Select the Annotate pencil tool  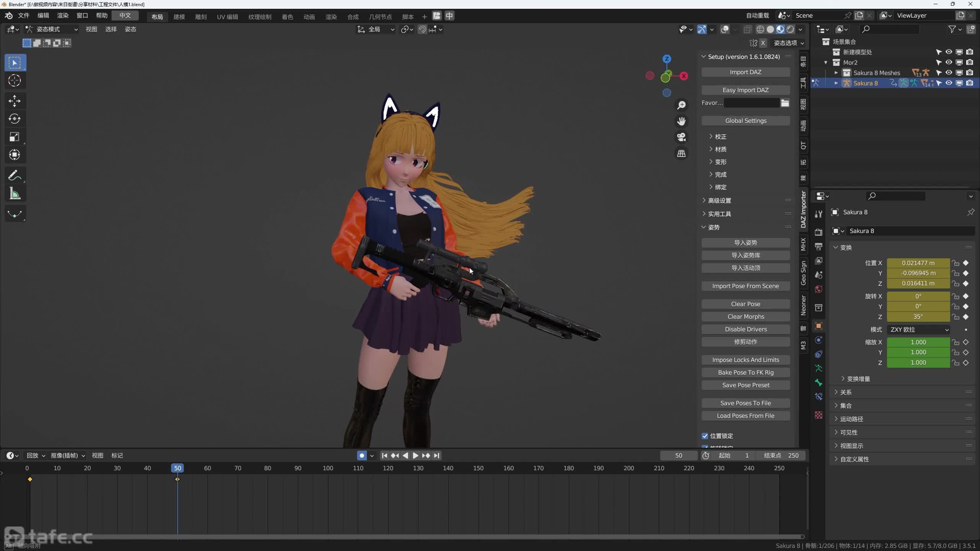(15, 176)
